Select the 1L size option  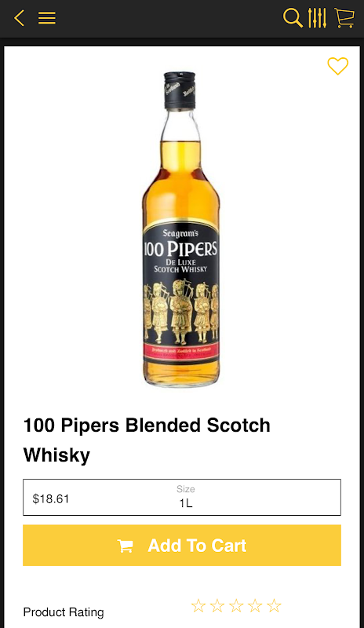186,503
